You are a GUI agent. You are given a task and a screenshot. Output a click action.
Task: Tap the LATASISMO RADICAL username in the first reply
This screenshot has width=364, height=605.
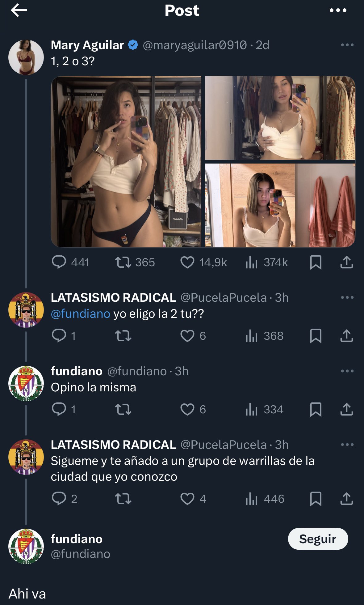coord(113,297)
